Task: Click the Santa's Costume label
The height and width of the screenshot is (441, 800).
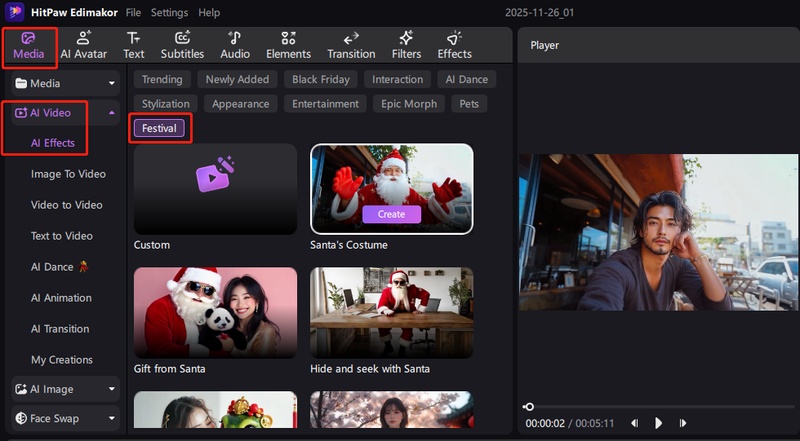Action: 349,245
